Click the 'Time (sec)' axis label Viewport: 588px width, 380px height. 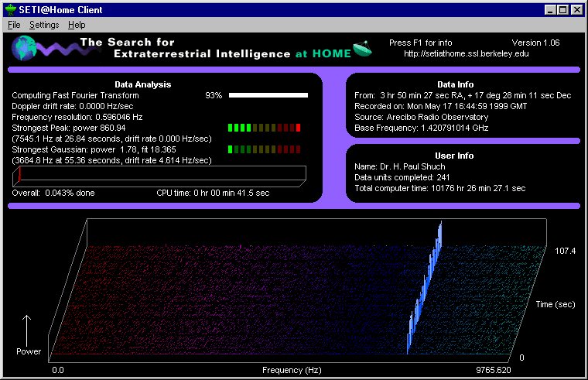556,304
